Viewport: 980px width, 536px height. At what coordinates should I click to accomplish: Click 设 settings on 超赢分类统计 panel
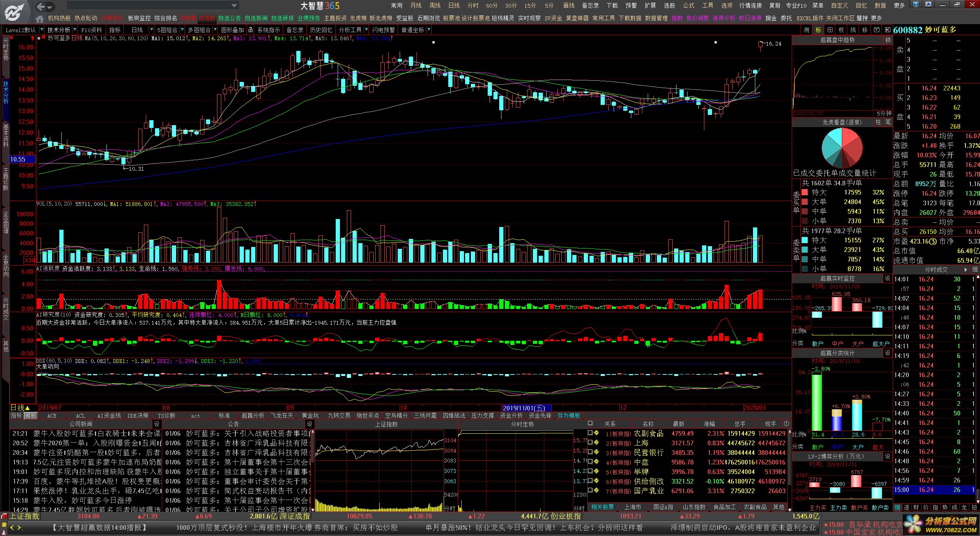tap(888, 353)
